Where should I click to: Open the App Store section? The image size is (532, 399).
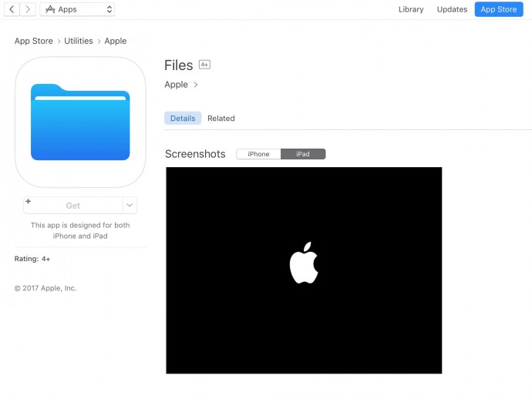coord(498,9)
